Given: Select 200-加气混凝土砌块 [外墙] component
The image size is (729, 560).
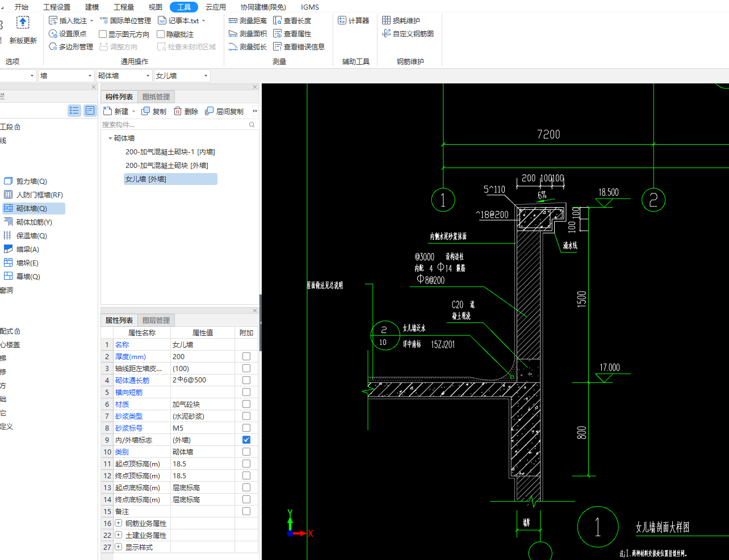Looking at the screenshot, I should [167, 166].
